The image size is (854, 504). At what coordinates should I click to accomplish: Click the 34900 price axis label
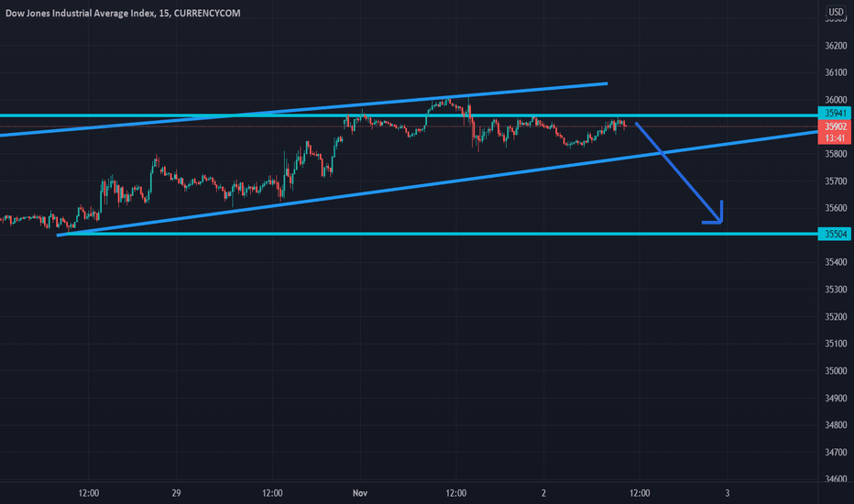(836, 398)
